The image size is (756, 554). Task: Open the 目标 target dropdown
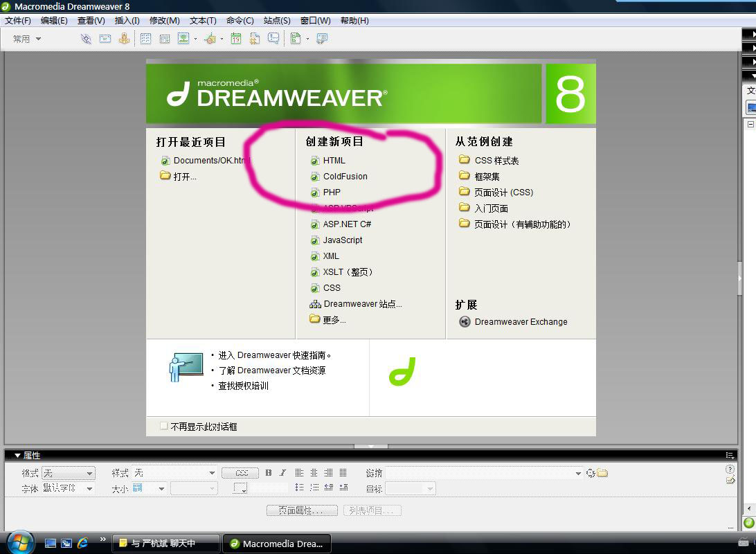(411, 488)
